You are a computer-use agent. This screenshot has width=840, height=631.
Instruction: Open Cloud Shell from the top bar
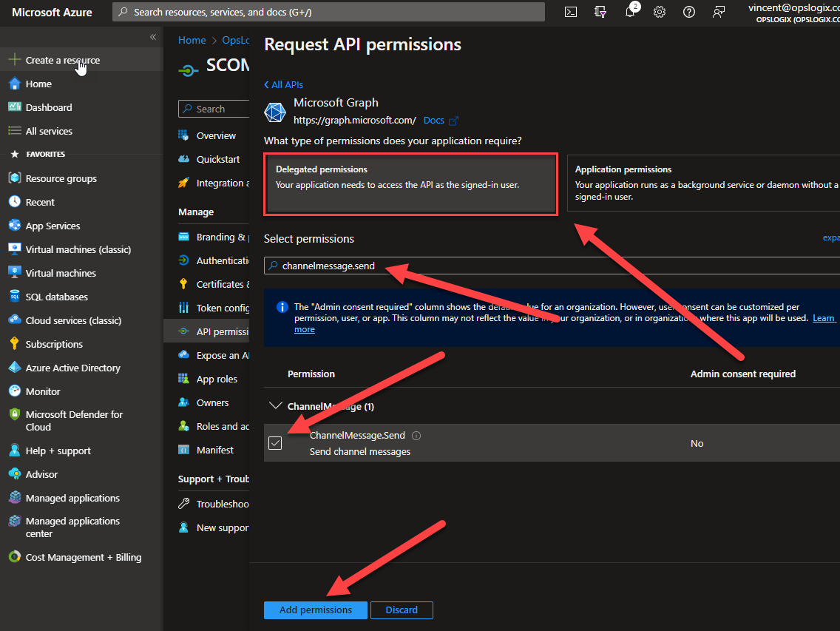(x=571, y=12)
